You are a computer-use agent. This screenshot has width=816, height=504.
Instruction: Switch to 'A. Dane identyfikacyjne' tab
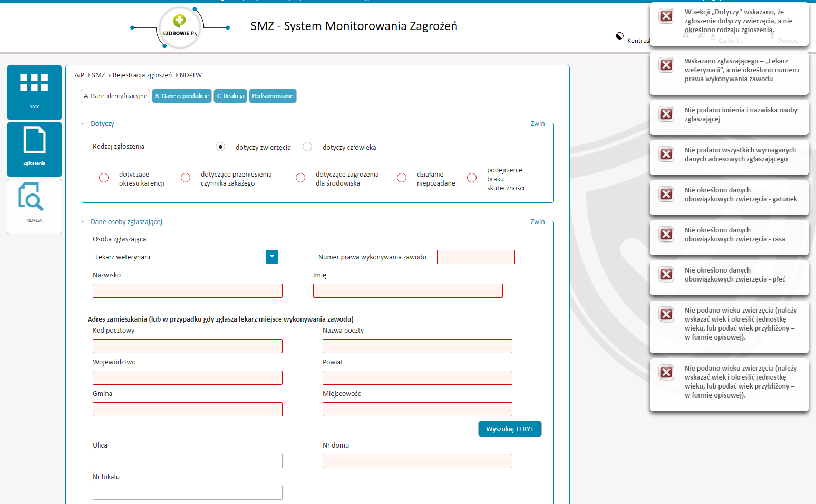pos(115,96)
